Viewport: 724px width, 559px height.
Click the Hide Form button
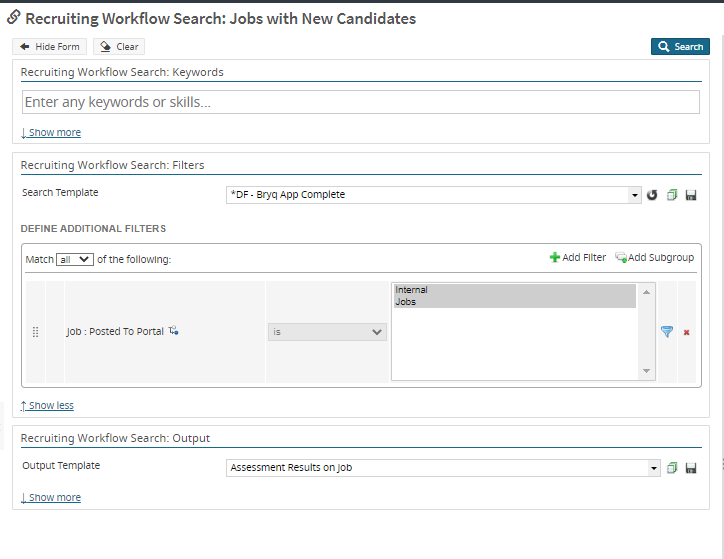point(50,47)
